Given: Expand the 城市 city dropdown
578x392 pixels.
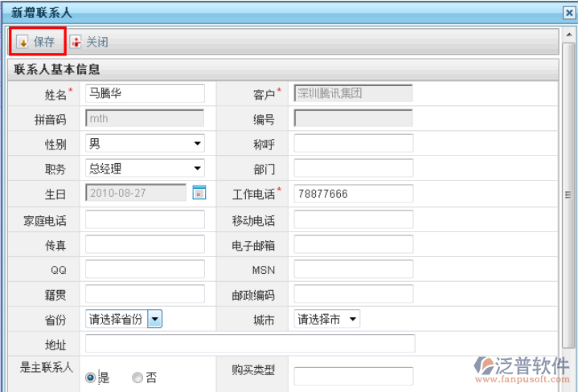Looking at the screenshot, I should pyautogui.click(x=354, y=319).
